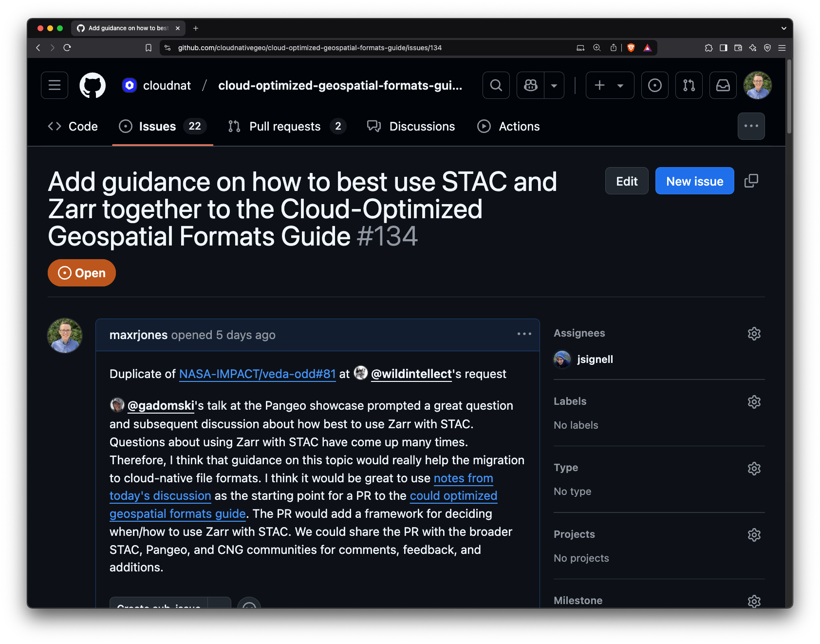Open the NASA-IMPACT/veda-odd#81 link
The height and width of the screenshot is (644, 820).
(x=257, y=374)
